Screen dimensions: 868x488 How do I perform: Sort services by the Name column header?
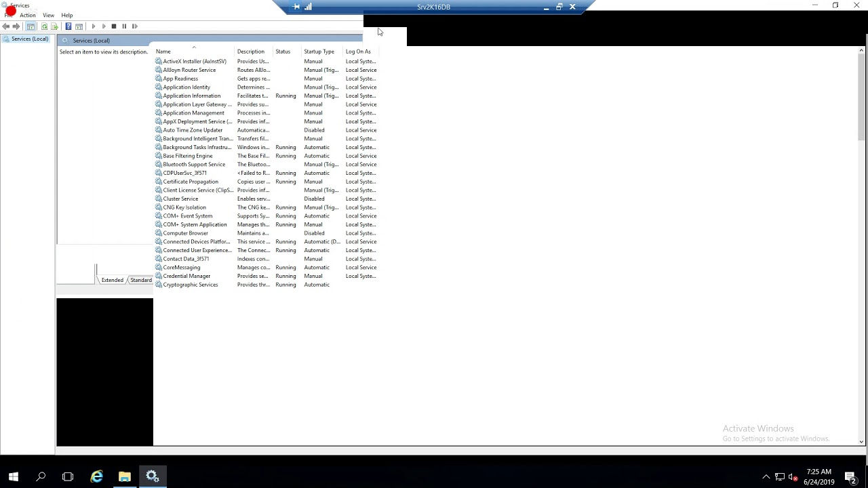click(x=194, y=52)
